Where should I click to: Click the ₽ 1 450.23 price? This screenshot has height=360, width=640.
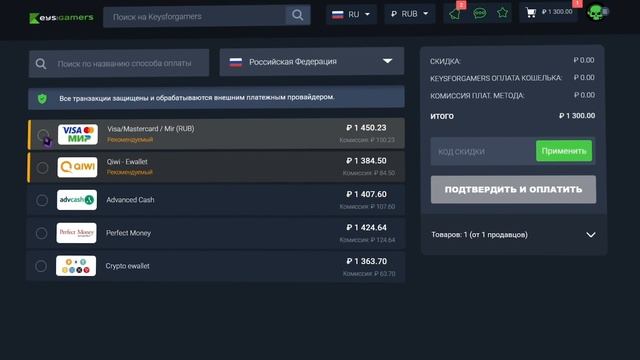pyautogui.click(x=366, y=128)
